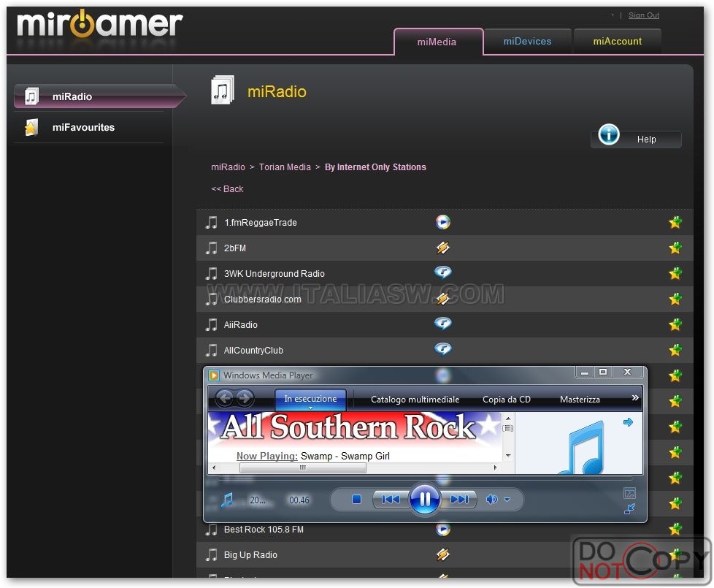Screen dimensions: 714x588
Task: Select miRadio in the sidebar
Action: tap(99, 96)
